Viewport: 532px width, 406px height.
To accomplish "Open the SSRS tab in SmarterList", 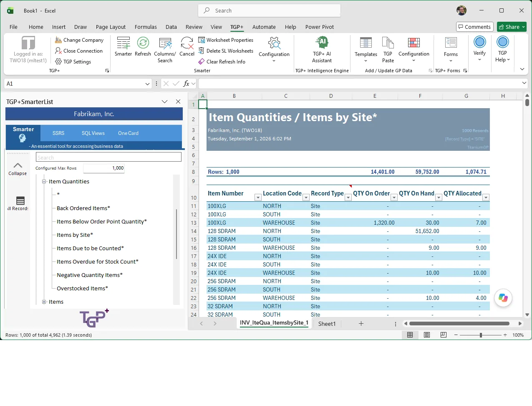I will coord(58,133).
